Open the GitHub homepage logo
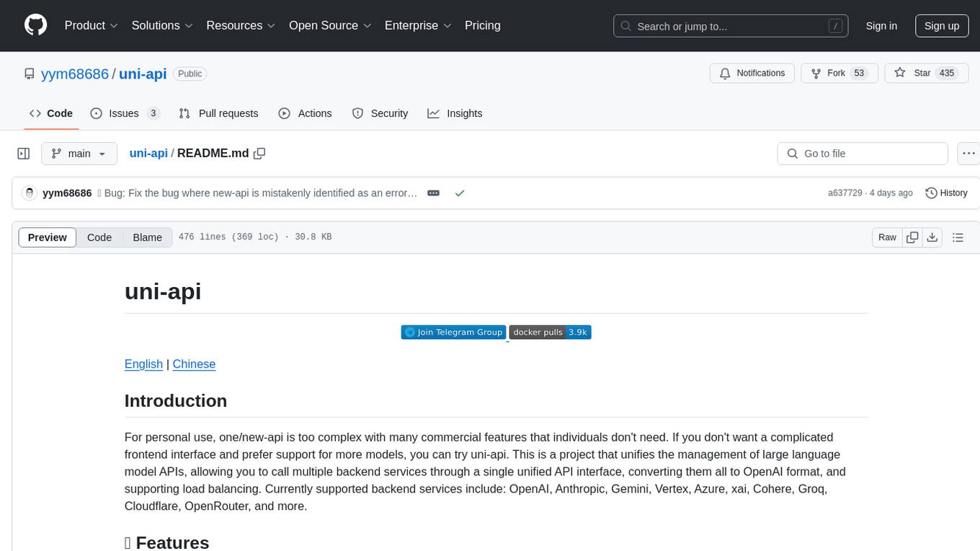980x551 pixels. coord(35,25)
